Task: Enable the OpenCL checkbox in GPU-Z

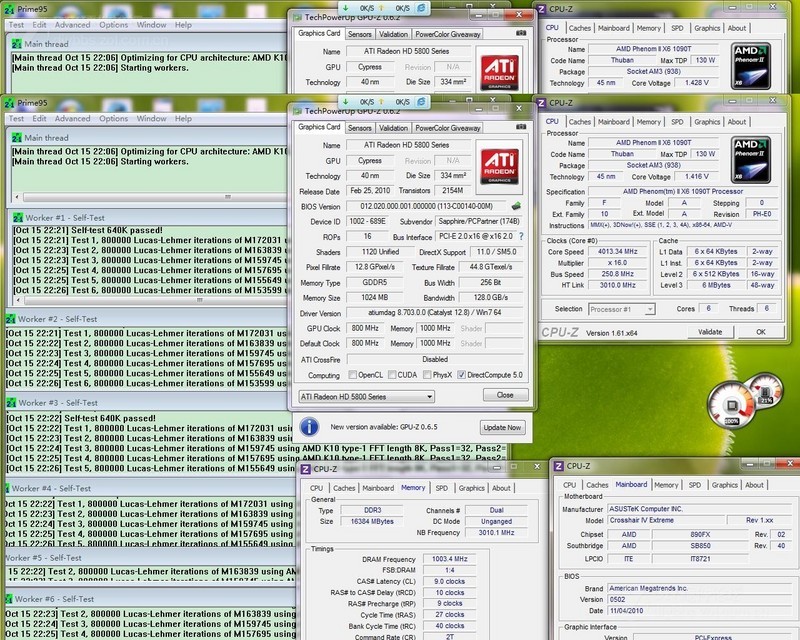Action: (353, 375)
